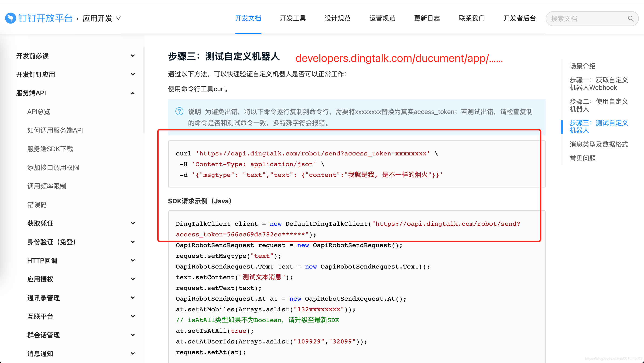Viewport: 644px width, 363px height.
Task: Click the curl command URL line
Action: click(307, 153)
